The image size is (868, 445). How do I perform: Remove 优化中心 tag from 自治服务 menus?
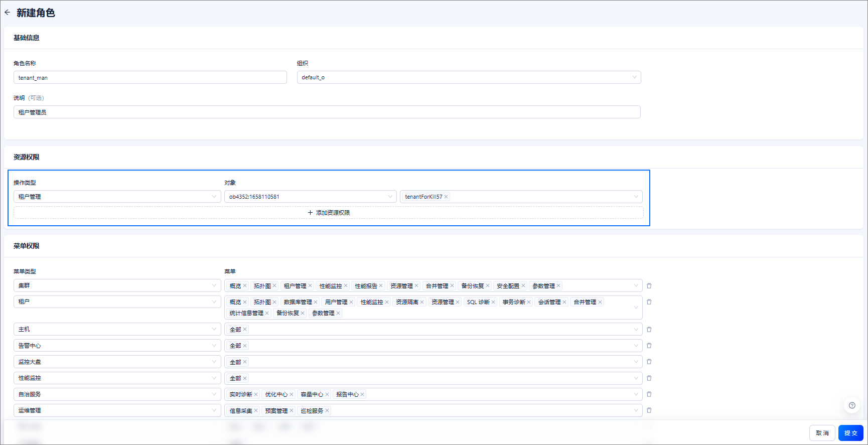[x=292, y=394]
